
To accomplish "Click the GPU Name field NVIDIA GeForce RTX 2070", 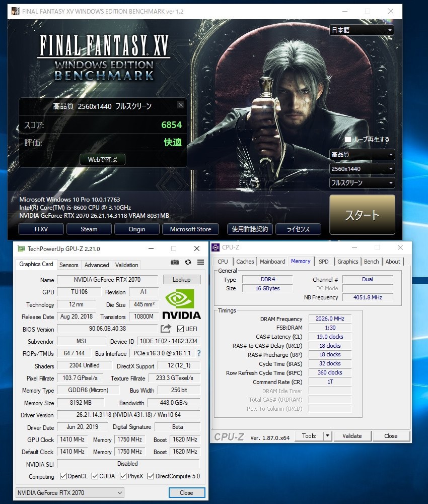I will (x=107, y=280).
